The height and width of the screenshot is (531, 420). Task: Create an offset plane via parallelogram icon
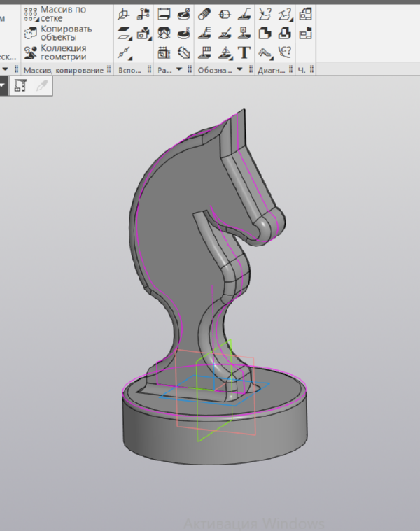(125, 34)
